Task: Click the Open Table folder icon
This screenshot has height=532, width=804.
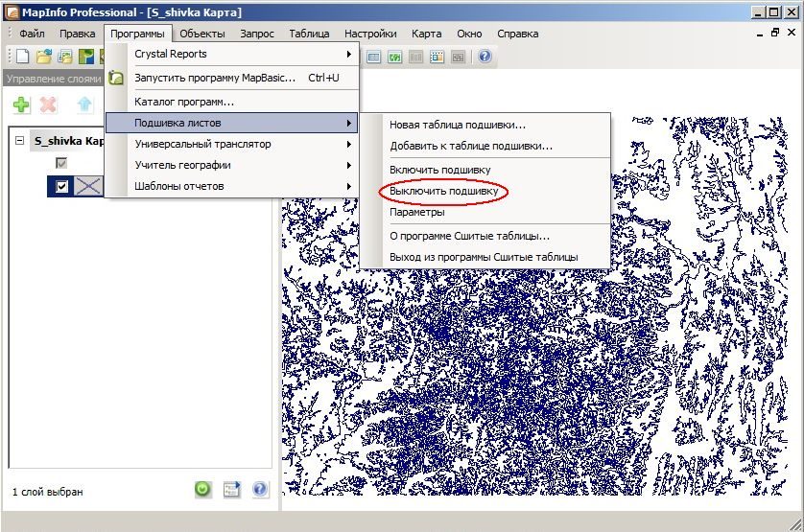Action: tap(44, 56)
